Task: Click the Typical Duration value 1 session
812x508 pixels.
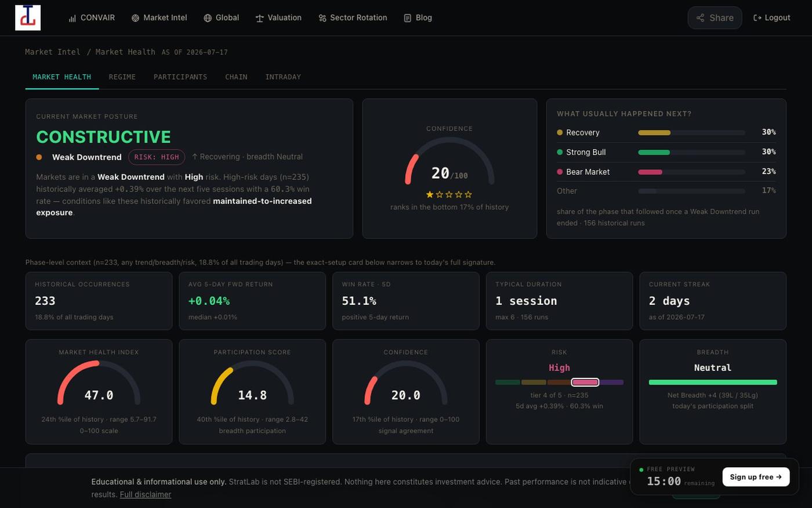Action: point(526,301)
